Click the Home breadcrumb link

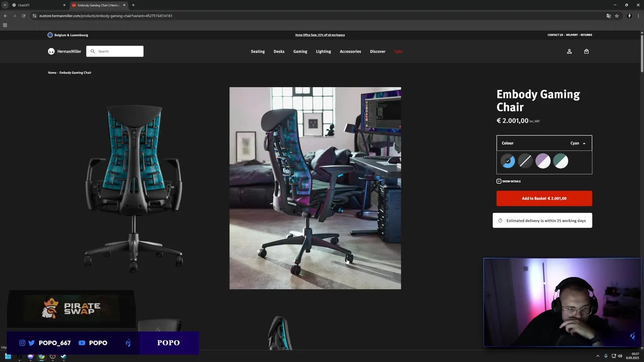(52, 73)
